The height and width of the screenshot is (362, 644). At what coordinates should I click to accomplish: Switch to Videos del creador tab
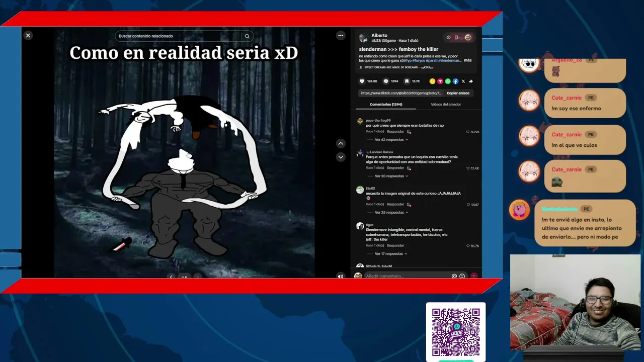[446, 105]
